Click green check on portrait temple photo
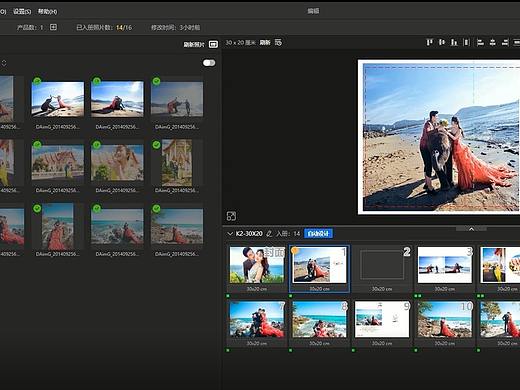This screenshot has height=390, width=520. point(156,145)
